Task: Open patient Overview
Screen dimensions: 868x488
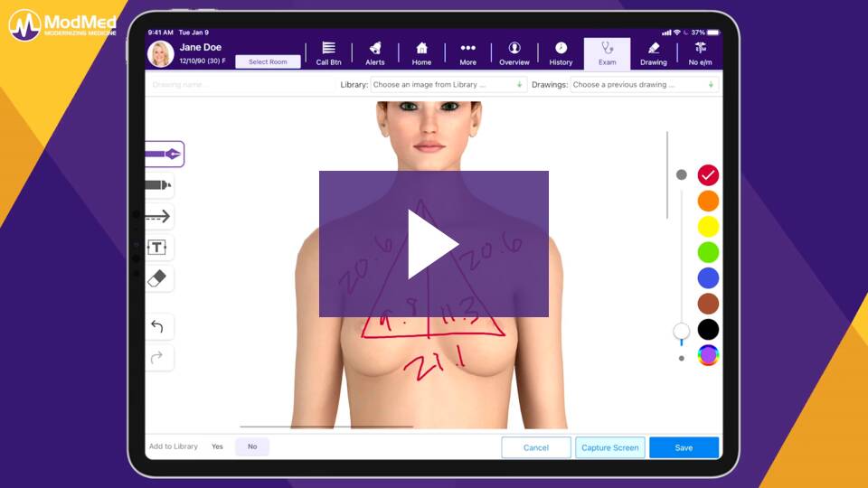Action: 514,53
